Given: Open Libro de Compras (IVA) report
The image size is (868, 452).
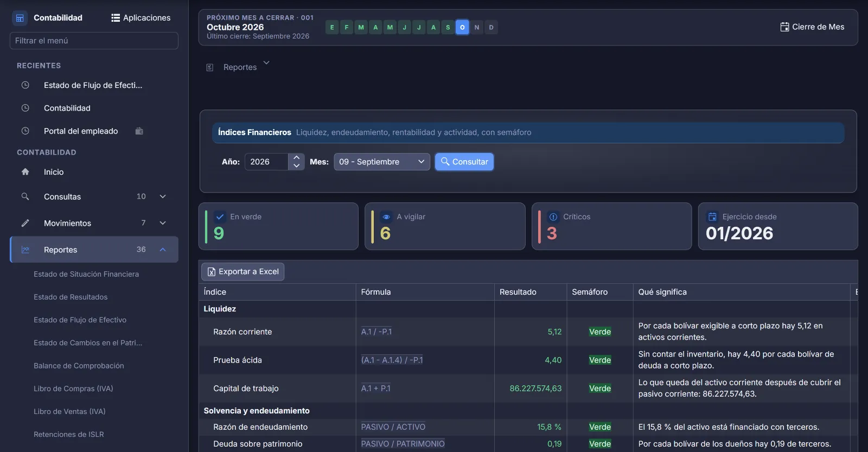Looking at the screenshot, I should click(x=73, y=389).
